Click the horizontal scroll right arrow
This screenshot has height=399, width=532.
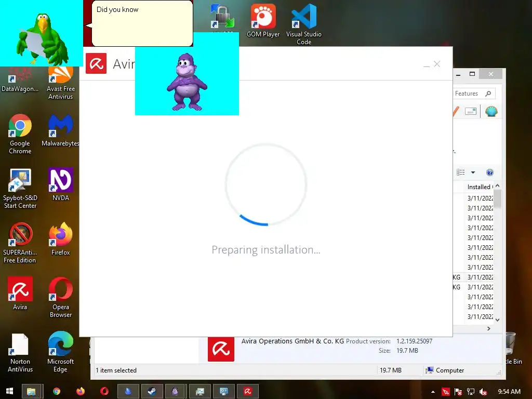pos(488,328)
